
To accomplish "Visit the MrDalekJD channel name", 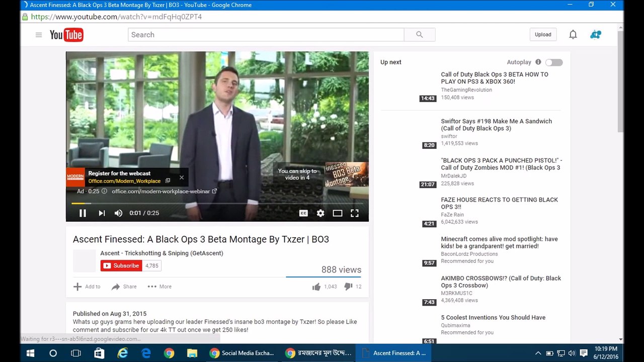I will click(454, 176).
